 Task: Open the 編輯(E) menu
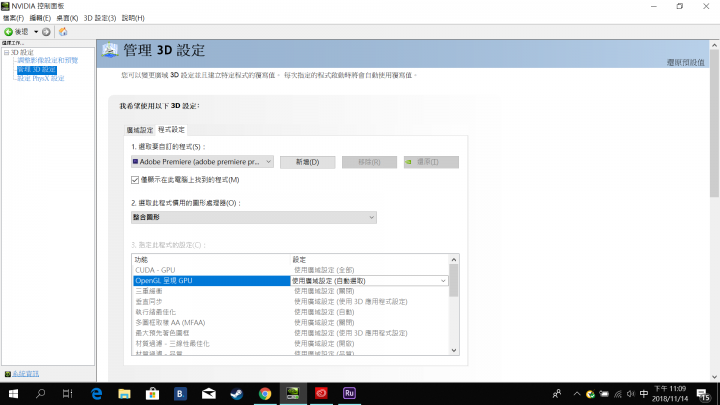tap(40, 18)
